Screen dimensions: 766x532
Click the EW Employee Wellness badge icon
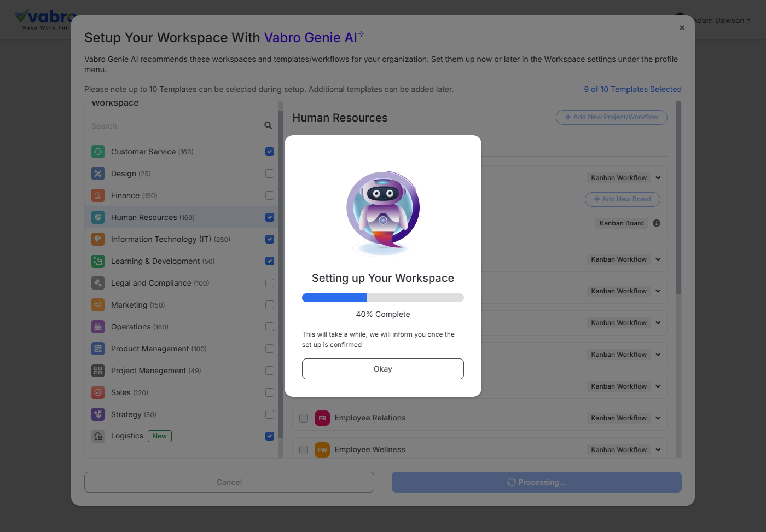pos(322,450)
